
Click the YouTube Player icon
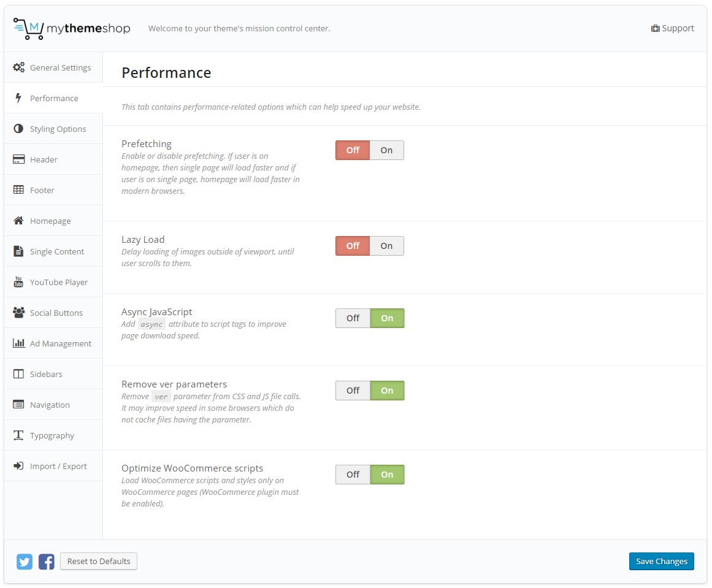(x=18, y=282)
